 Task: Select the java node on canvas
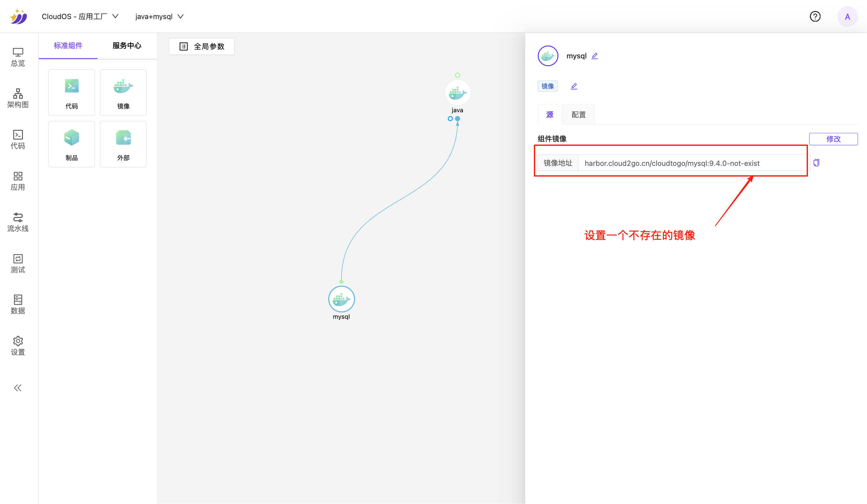[x=458, y=93]
